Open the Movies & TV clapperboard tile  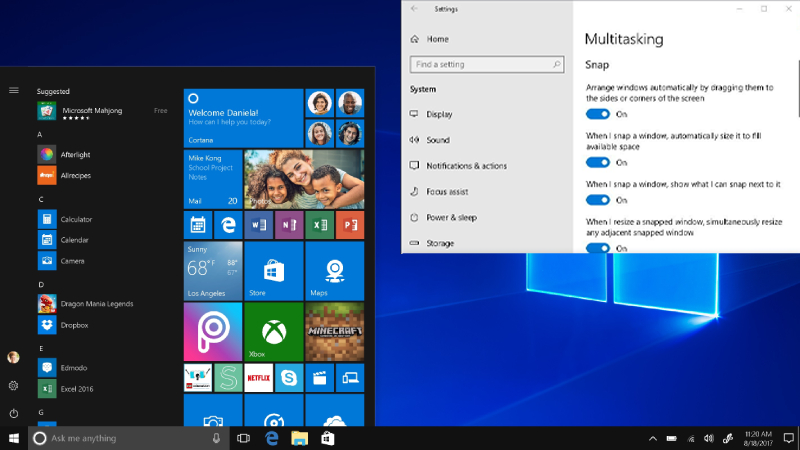pyautogui.click(x=319, y=378)
